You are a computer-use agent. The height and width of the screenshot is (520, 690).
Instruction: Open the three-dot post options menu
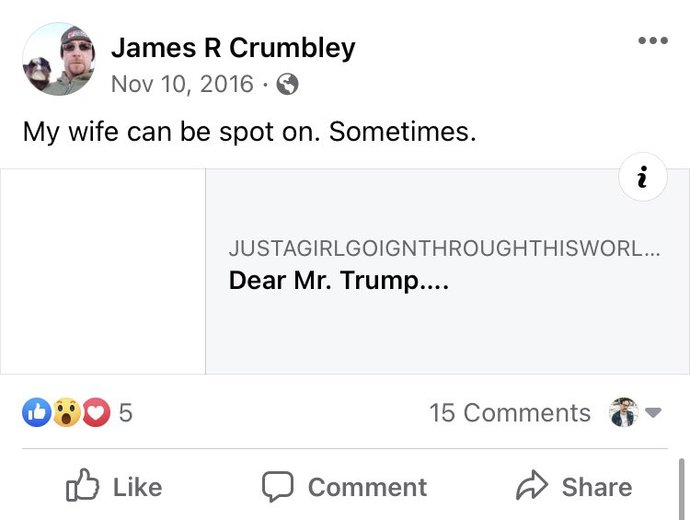click(x=652, y=41)
